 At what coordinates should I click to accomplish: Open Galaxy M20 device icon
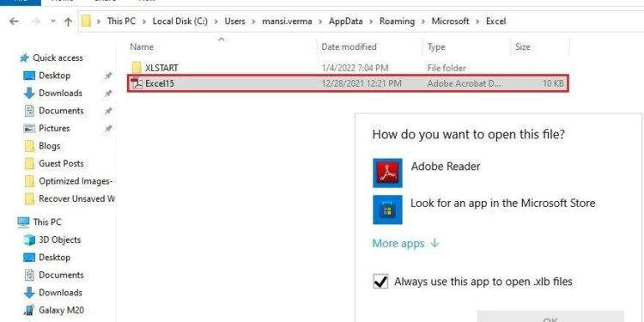point(29,311)
